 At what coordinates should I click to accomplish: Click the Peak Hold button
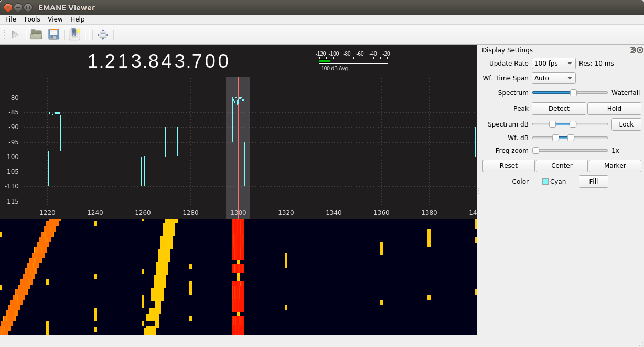pyautogui.click(x=614, y=109)
